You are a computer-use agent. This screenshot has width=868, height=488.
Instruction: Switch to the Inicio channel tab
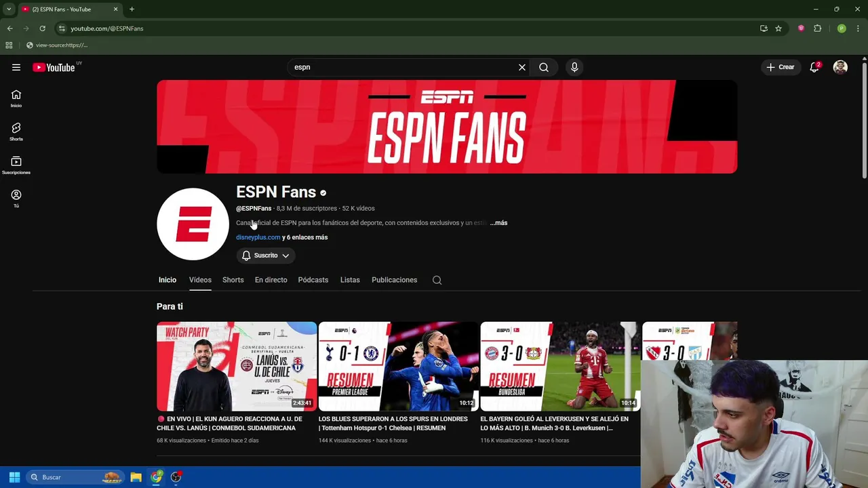tap(167, 280)
